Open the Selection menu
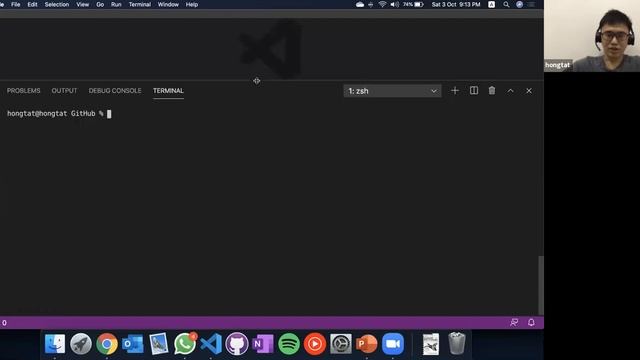 (x=57, y=4)
